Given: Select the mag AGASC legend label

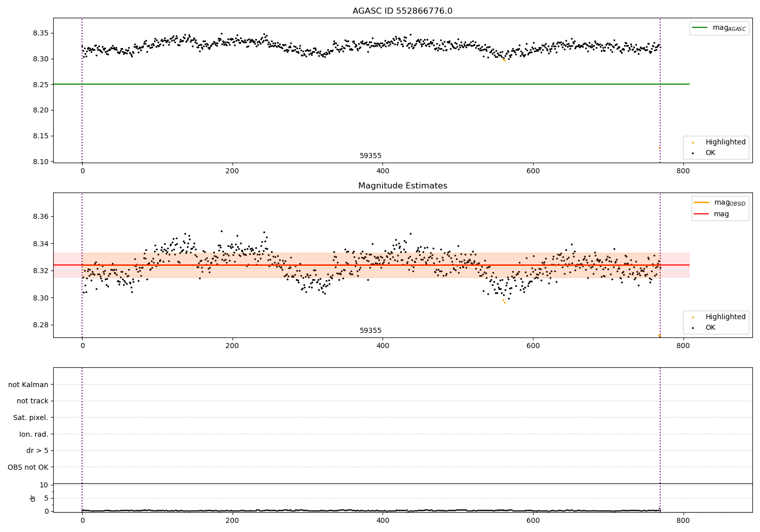Looking at the screenshot, I should [x=729, y=28].
